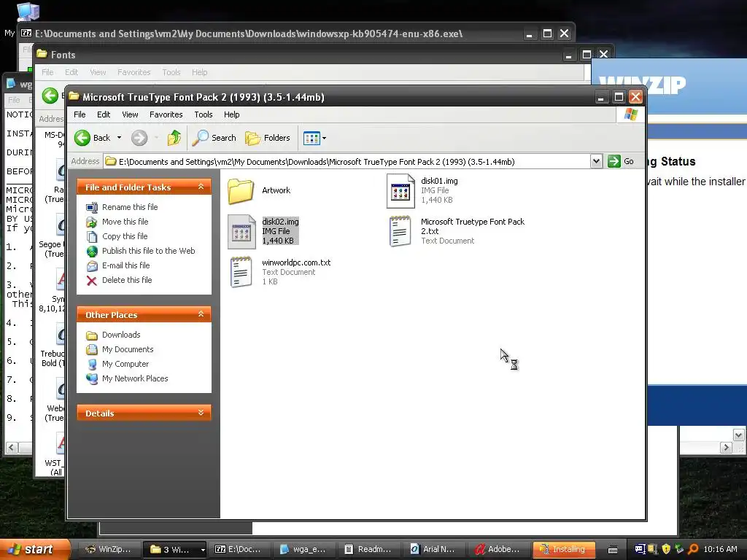Click E-mail this file link
This screenshot has height=560, width=747.
(x=125, y=265)
